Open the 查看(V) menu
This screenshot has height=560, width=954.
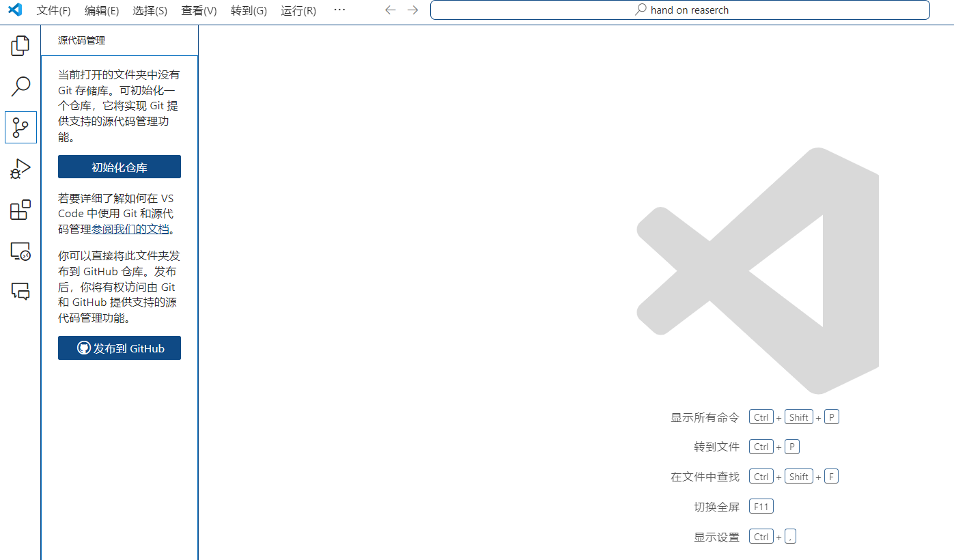[199, 10]
